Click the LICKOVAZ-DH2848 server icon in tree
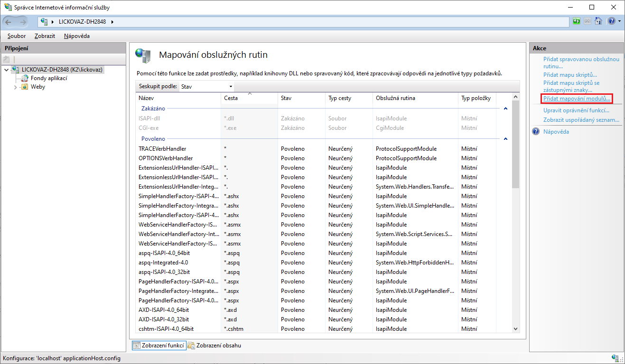 (x=16, y=69)
